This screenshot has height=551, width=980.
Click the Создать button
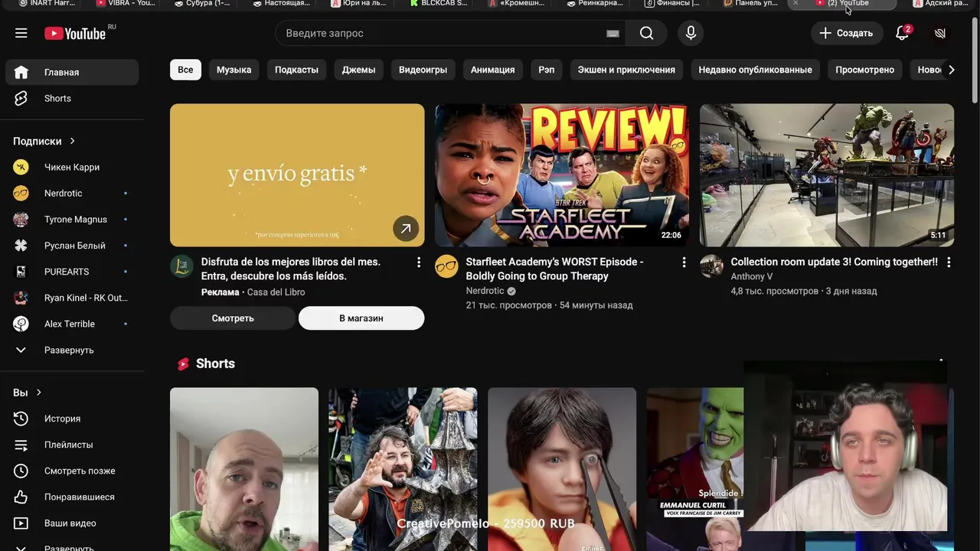847,33
